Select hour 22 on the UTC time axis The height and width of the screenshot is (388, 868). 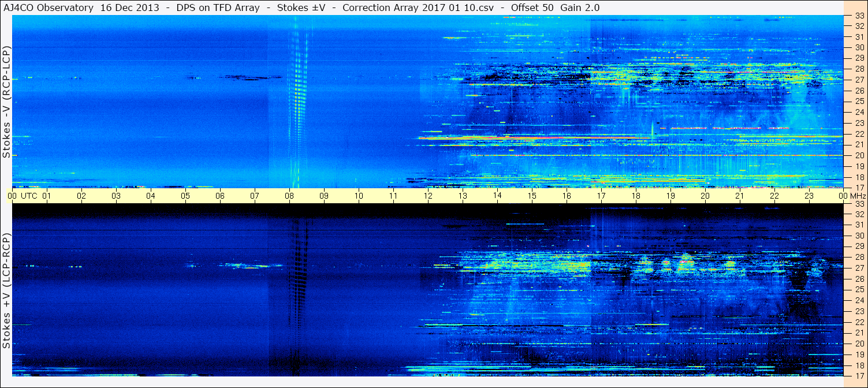pyautogui.click(x=774, y=196)
